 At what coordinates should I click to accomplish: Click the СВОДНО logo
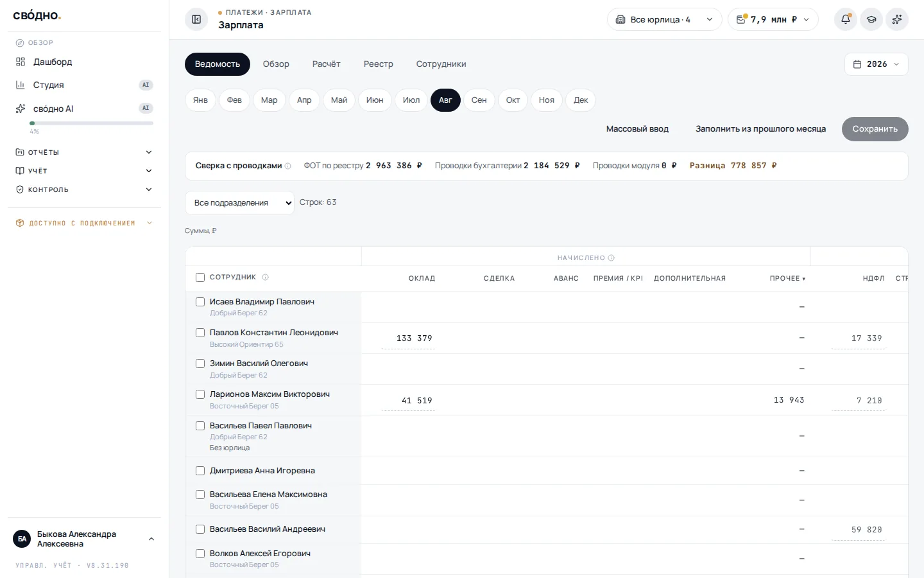click(x=37, y=15)
